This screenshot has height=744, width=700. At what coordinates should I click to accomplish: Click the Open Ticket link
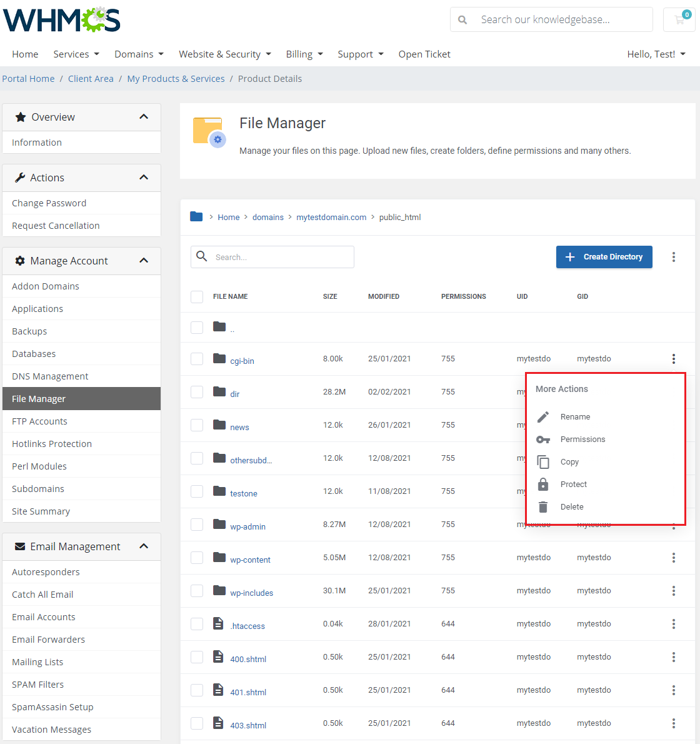coord(424,54)
